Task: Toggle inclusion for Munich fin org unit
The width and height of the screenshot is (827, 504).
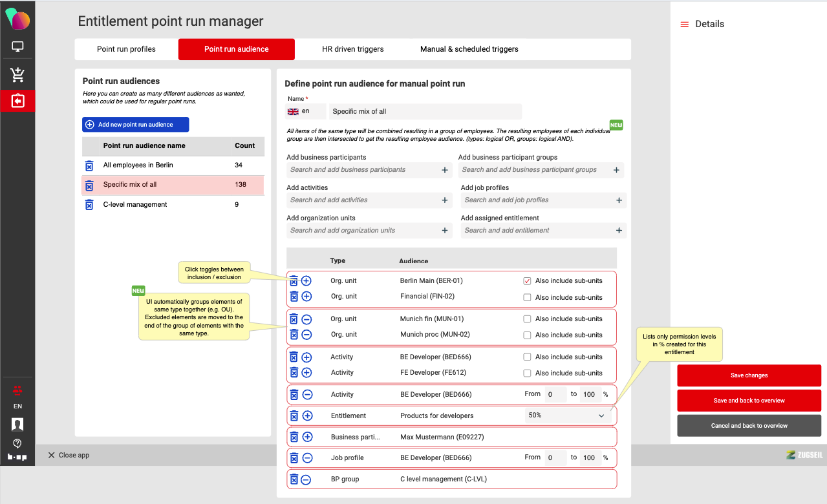Action: click(307, 319)
